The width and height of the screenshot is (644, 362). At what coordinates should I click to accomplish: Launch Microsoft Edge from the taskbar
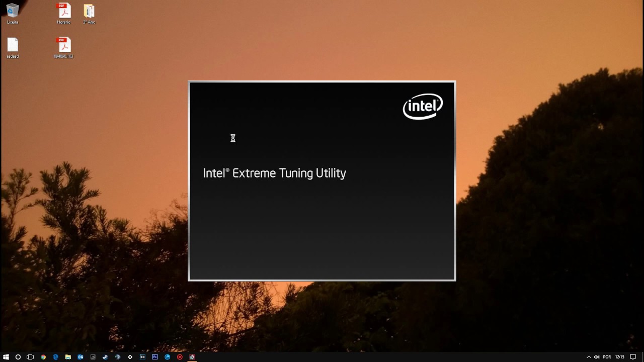pyautogui.click(x=56, y=357)
